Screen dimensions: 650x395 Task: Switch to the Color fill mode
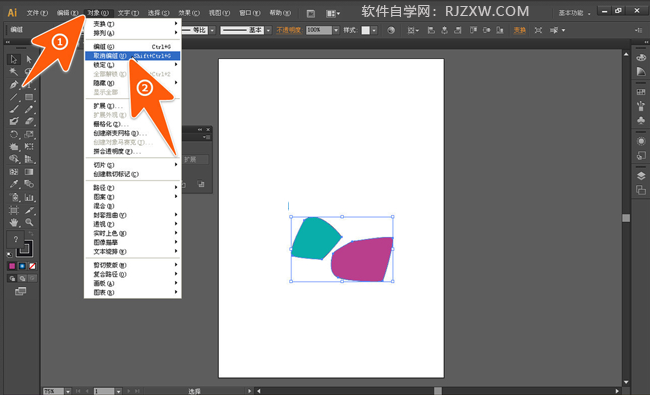coord(12,266)
